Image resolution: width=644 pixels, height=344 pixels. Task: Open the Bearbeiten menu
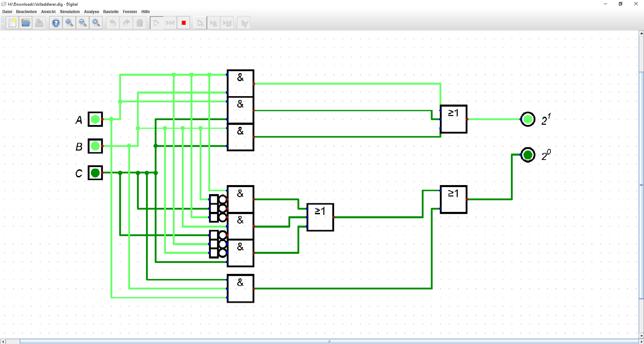point(26,12)
